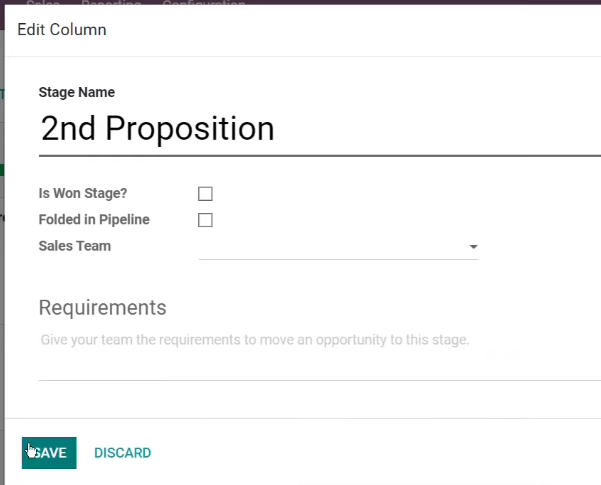Discard the column changes
Viewport: 601px width, 485px height.
[123, 453]
